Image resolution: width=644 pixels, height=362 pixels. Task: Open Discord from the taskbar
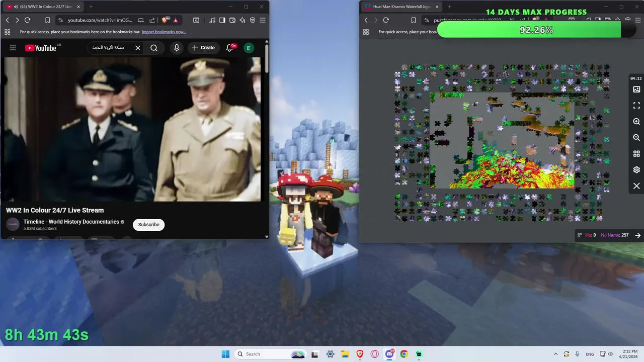pyautogui.click(x=389, y=354)
